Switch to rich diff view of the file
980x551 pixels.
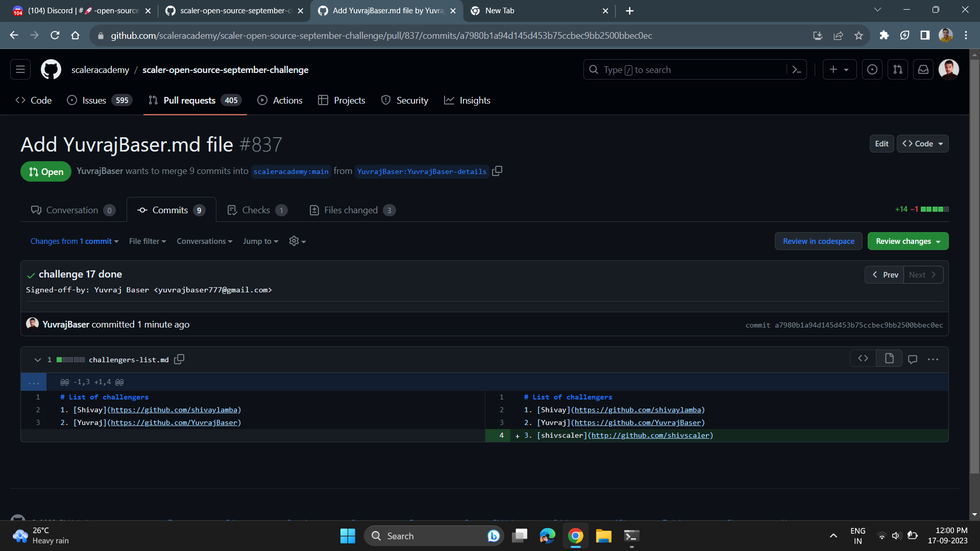point(888,359)
